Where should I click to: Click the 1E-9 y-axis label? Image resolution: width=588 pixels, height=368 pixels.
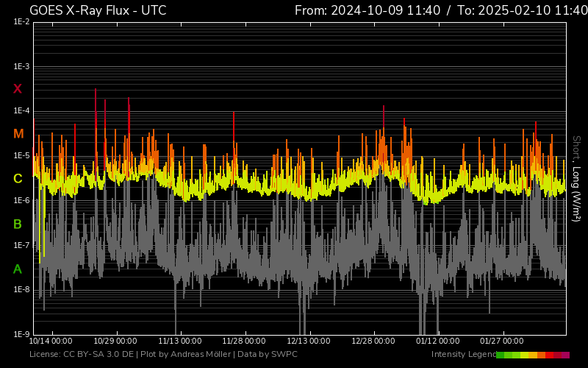click(x=21, y=334)
